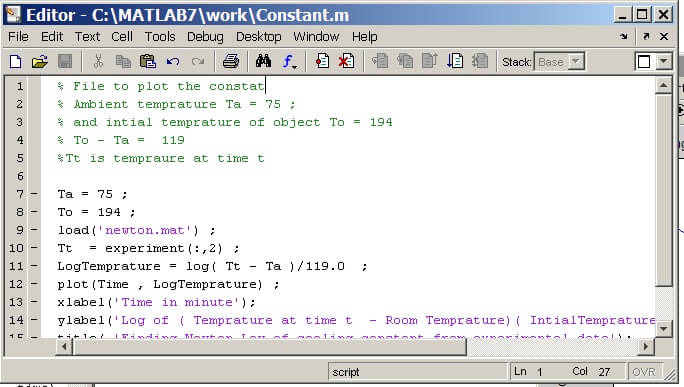Screen dimensions: 684x387
Task: Click the 'script' status bar field
Action: click(x=417, y=372)
